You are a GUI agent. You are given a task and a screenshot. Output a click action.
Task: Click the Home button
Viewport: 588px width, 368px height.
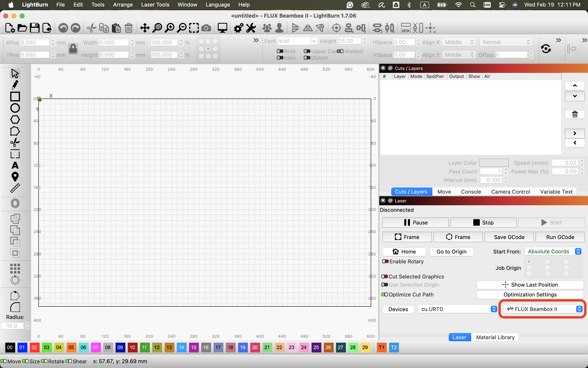tap(404, 252)
